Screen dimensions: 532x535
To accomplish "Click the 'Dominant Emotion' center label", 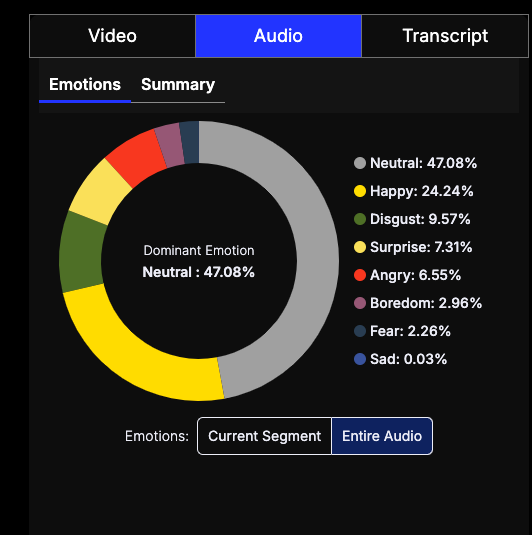I will click(199, 250).
